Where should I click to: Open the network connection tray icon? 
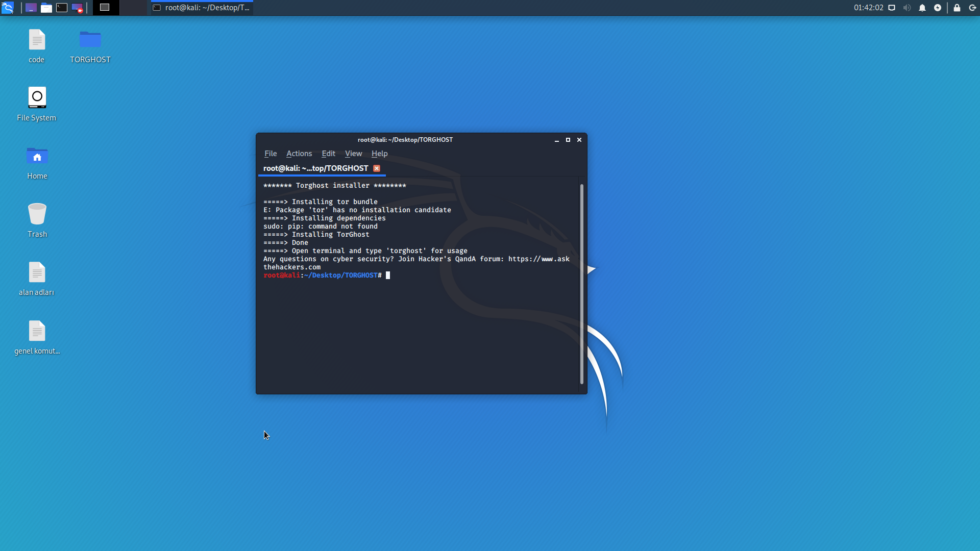point(892,8)
